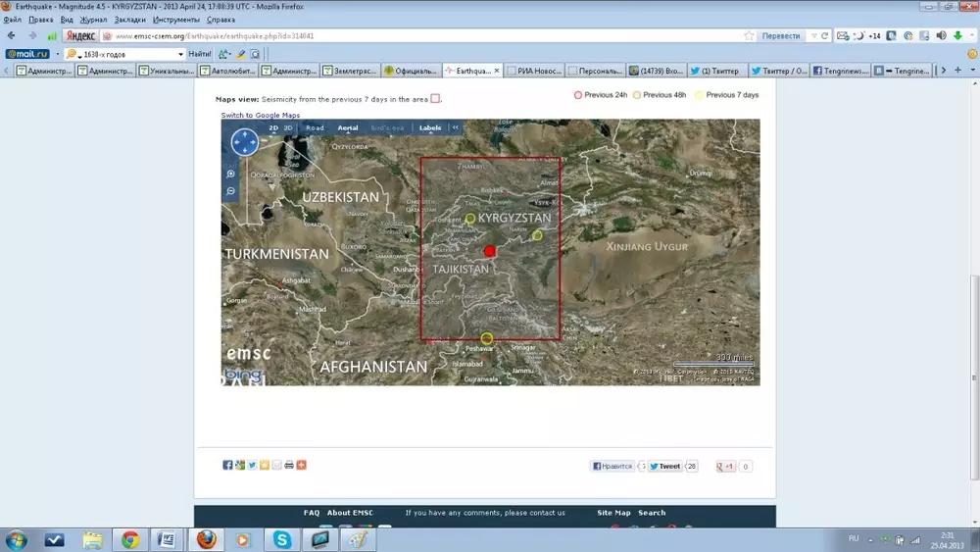
Task: Click the print icon below the map
Action: coord(289,465)
